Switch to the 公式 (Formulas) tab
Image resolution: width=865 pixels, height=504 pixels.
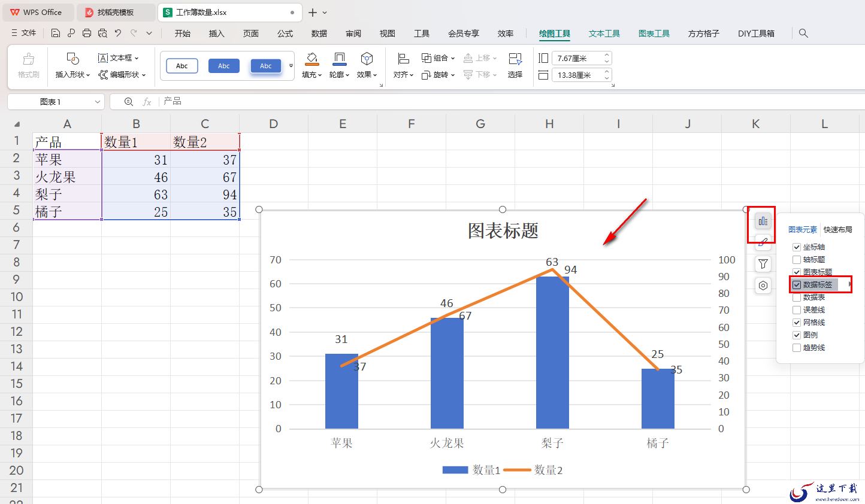(285, 34)
